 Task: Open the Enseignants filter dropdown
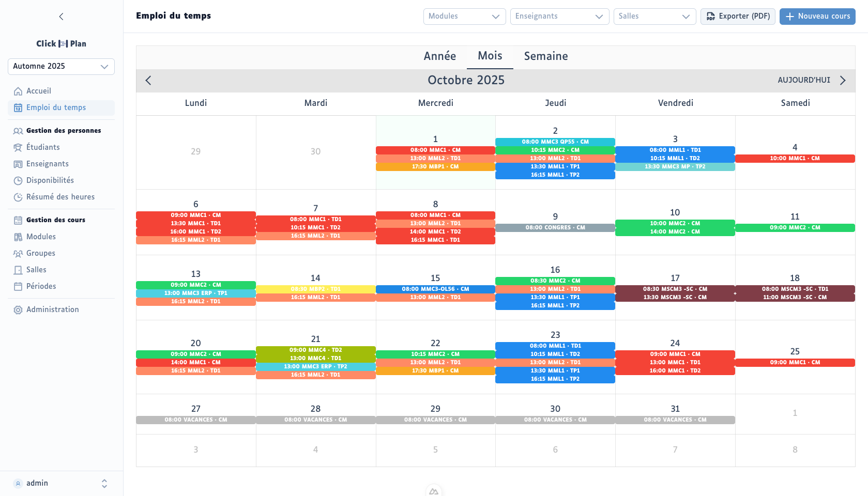pos(559,17)
